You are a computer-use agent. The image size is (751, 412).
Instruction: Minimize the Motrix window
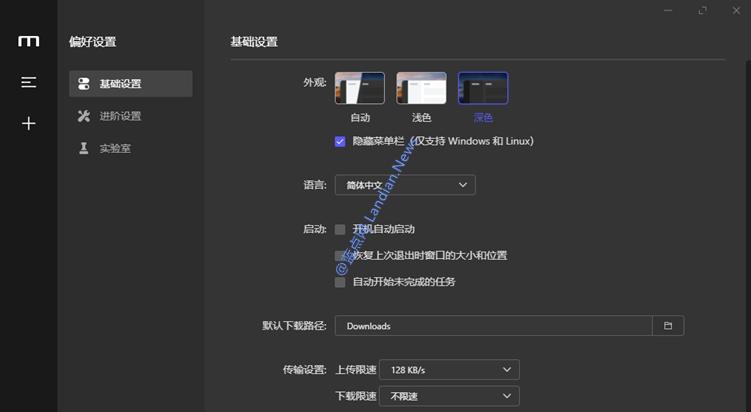pyautogui.click(x=668, y=11)
